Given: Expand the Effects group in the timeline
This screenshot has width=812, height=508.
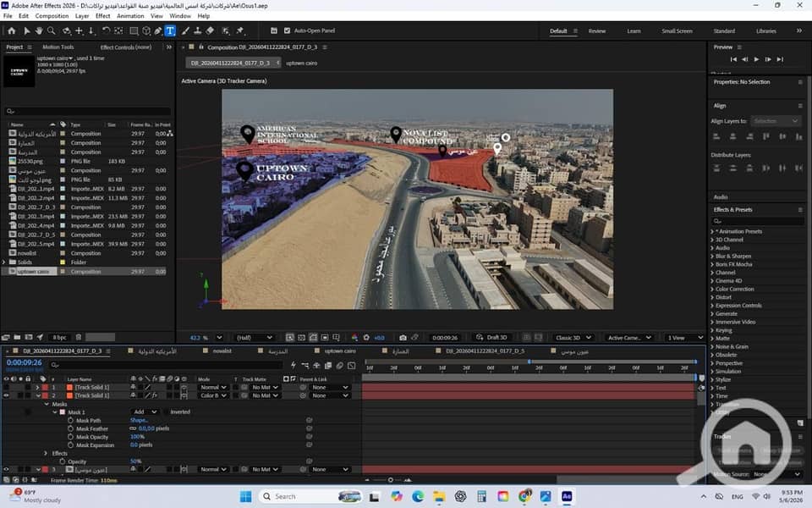Looking at the screenshot, I should (x=46, y=454).
